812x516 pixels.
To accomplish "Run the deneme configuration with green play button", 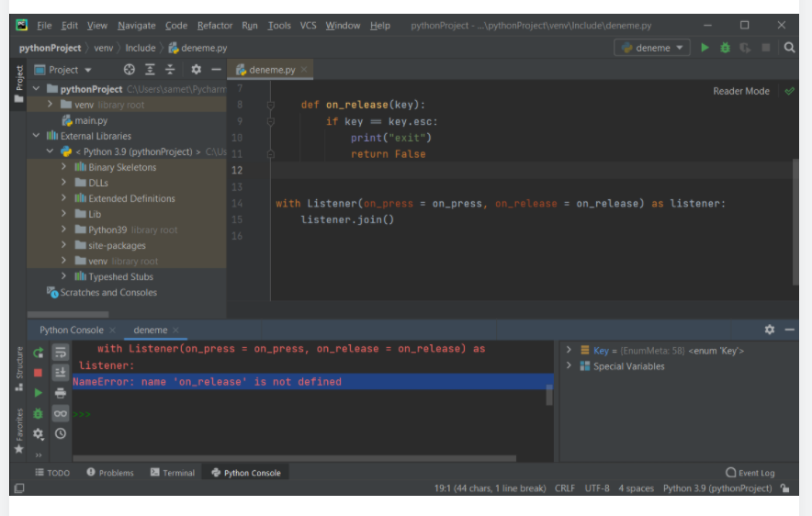I will coord(705,48).
